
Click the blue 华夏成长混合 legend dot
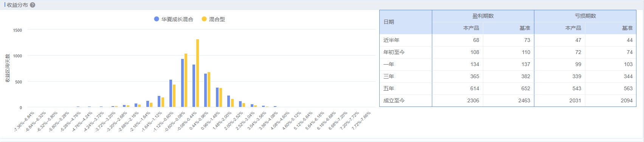point(156,19)
